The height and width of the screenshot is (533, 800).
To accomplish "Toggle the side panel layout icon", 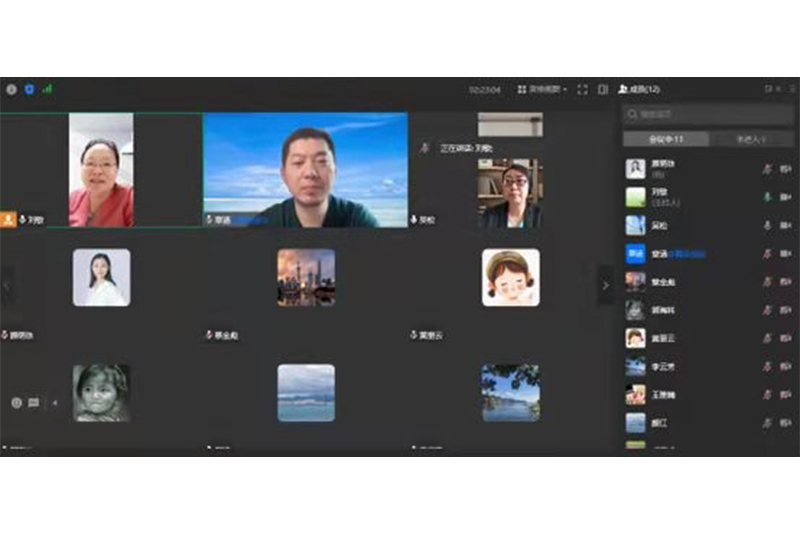I will pyautogui.click(x=603, y=90).
